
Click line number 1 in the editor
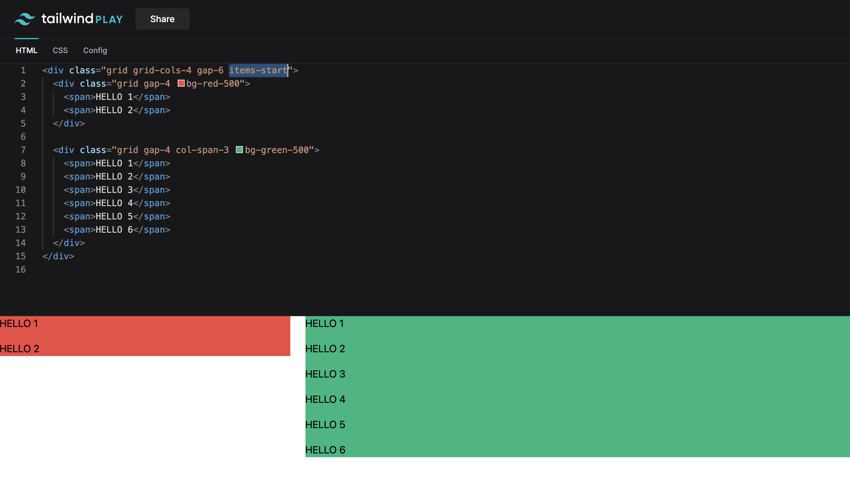click(22, 70)
